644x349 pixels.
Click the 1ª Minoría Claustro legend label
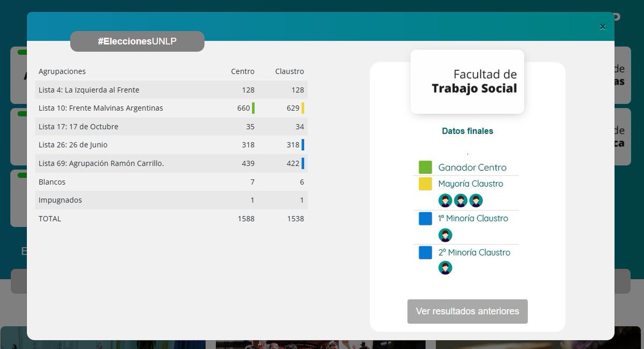coord(473,219)
